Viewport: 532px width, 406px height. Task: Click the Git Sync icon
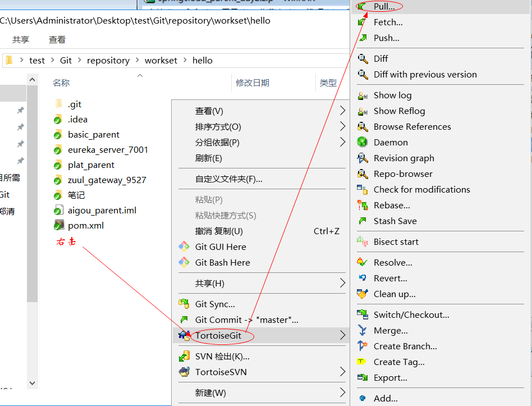coord(184,304)
